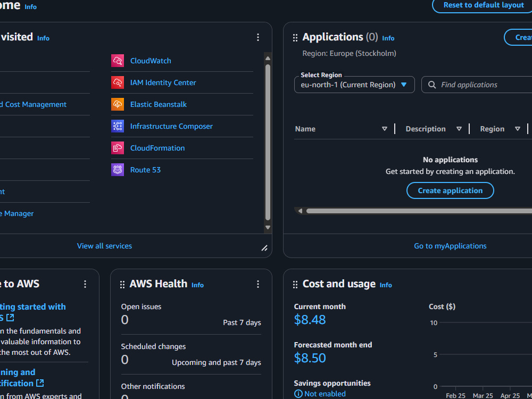The height and width of the screenshot is (399, 532).
Task: Click the search magnifier in Find applications
Action: click(x=432, y=85)
